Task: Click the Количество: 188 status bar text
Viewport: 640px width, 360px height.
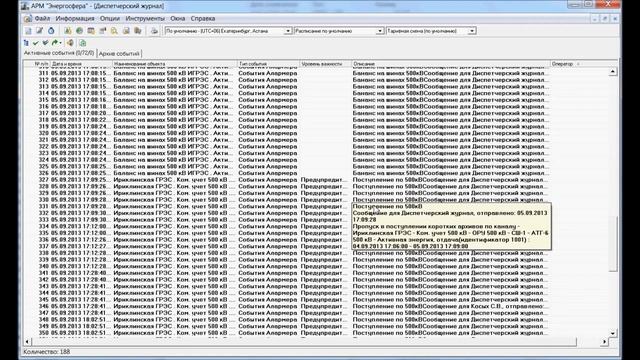Action: click(x=47, y=352)
